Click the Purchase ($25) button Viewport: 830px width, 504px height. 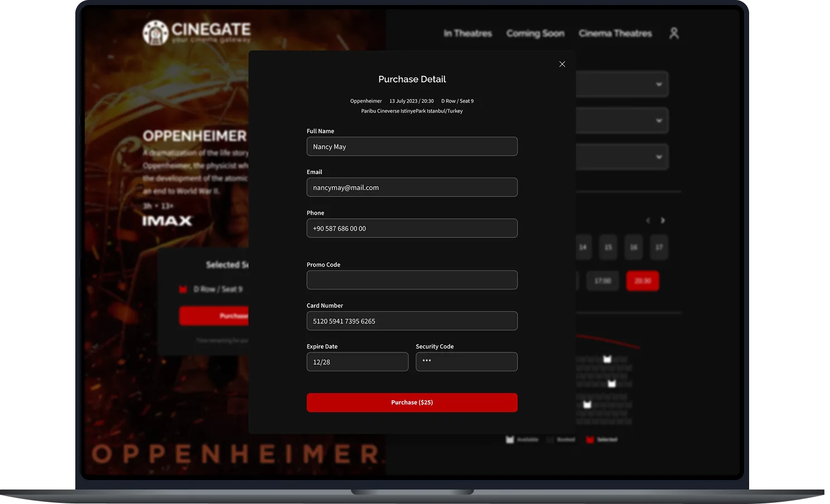pos(412,403)
